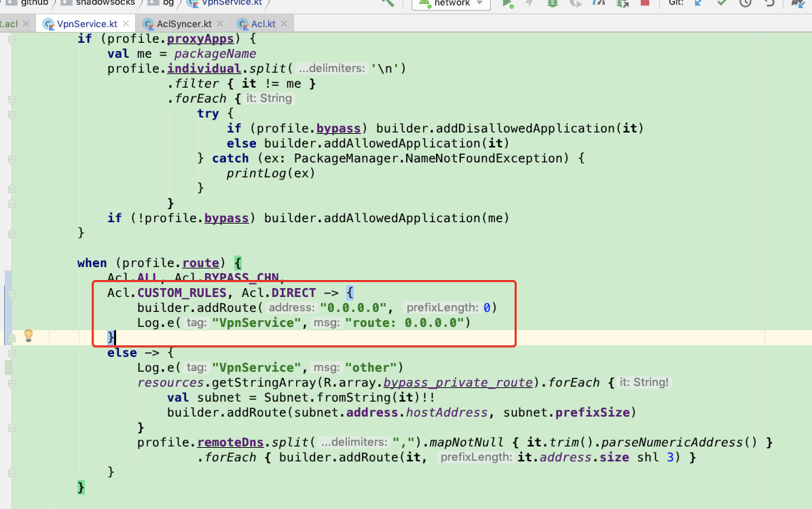812x509 pixels.
Task: Click 'PackageManager.NameNotFoundException' in catch clause
Action: coord(431,158)
